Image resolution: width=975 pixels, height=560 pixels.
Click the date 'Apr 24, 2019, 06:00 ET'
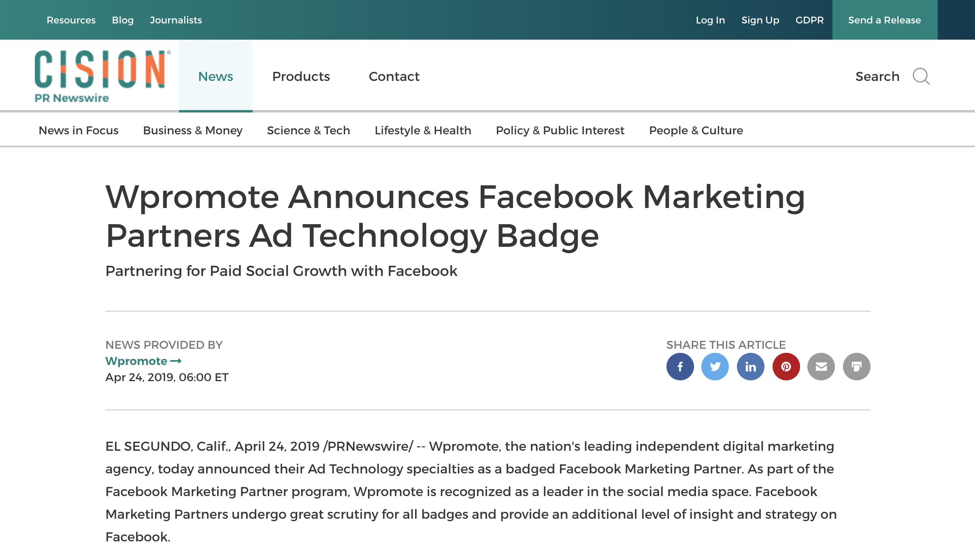tap(167, 377)
